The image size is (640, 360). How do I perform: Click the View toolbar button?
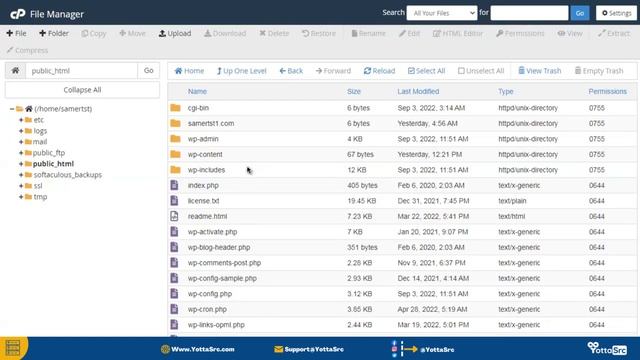pyautogui.click(x=570, y=33)
